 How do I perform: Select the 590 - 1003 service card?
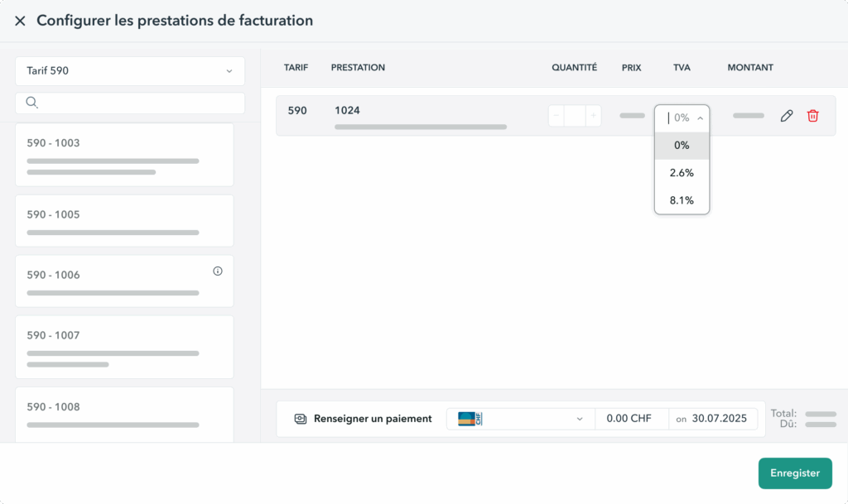click(x=124, y=155)
